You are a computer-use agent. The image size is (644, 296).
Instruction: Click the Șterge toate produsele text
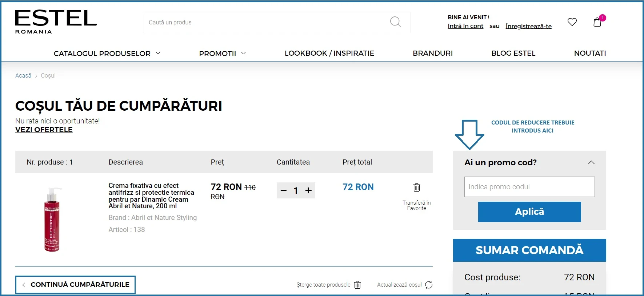tap(323, 285)
